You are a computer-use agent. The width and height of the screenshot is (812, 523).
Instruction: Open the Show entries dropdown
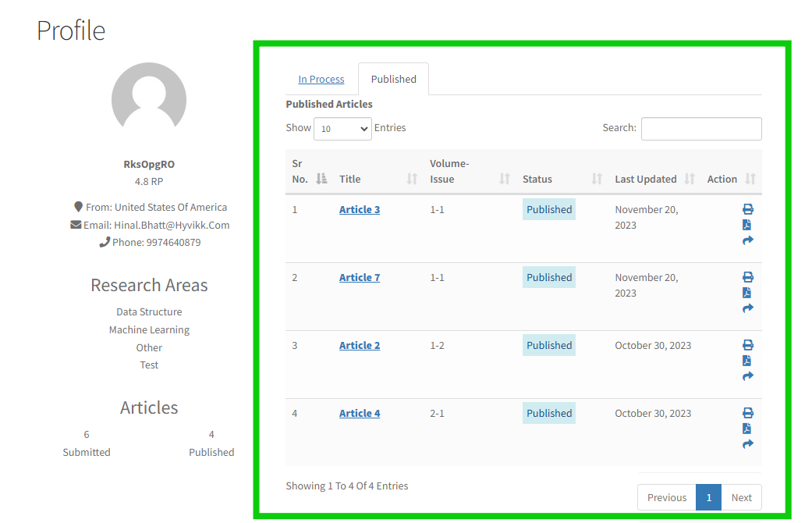342,129
